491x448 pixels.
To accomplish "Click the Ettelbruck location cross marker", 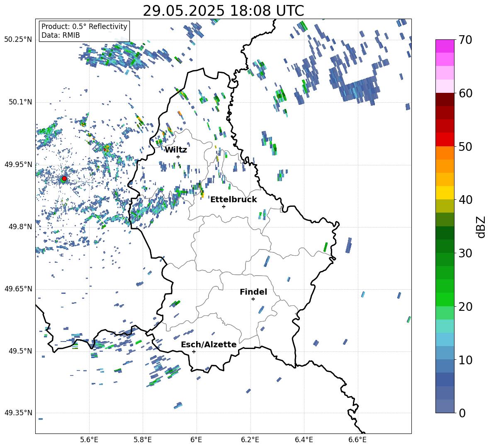I will tap(224, 206).
